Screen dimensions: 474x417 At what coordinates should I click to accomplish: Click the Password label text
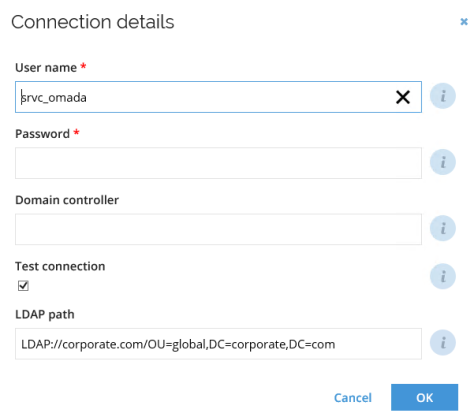click(42, 134)
